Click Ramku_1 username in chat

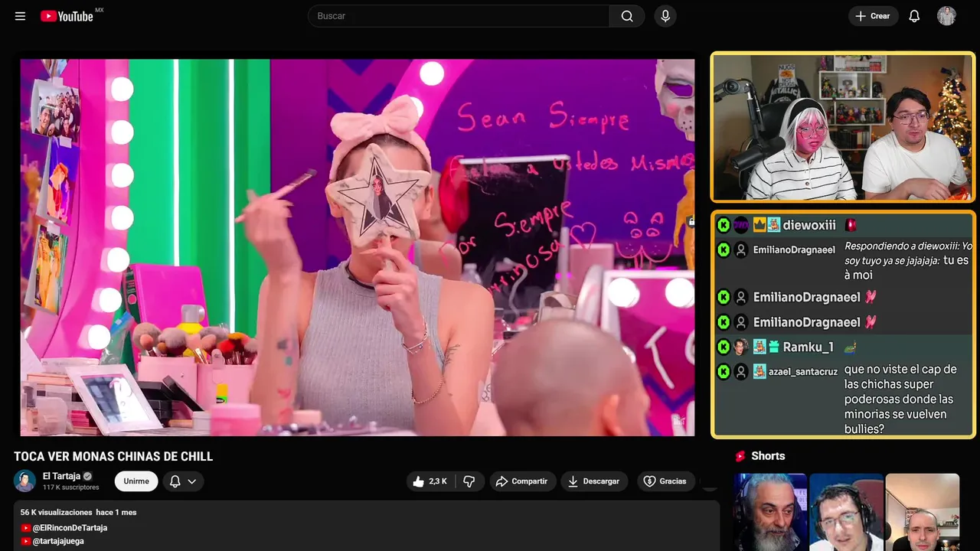tap(808, 347)
